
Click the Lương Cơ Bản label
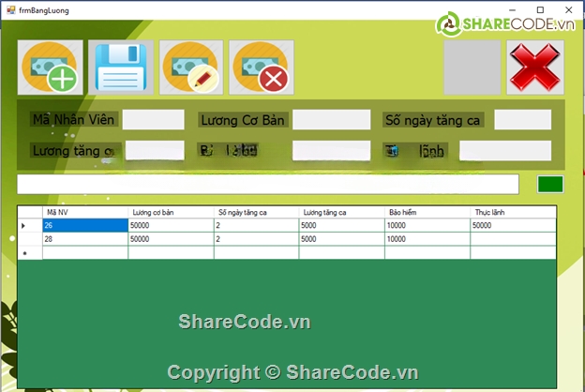click(x=243, y=120)
